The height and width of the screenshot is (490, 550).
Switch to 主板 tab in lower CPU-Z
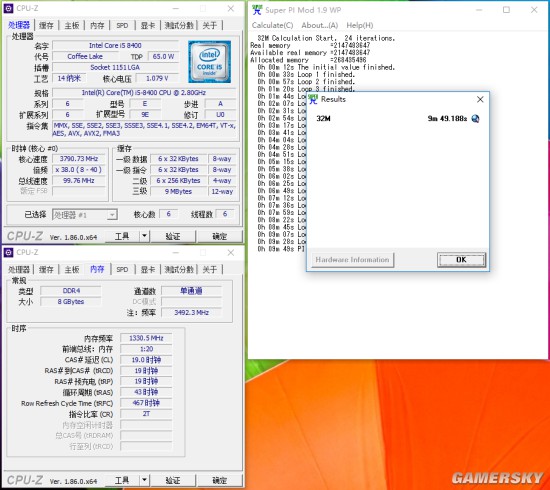pos(72,269)
